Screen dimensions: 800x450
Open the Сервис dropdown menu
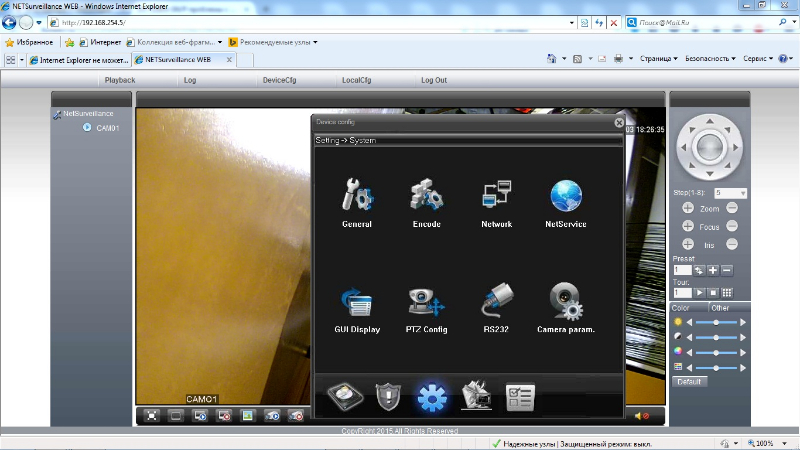pos(758,59)
